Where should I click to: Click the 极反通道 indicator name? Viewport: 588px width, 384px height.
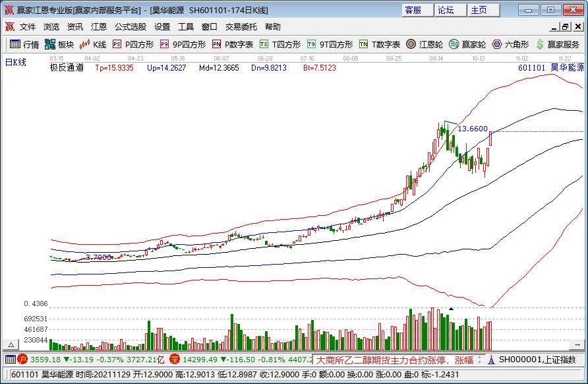pos(67,67)
